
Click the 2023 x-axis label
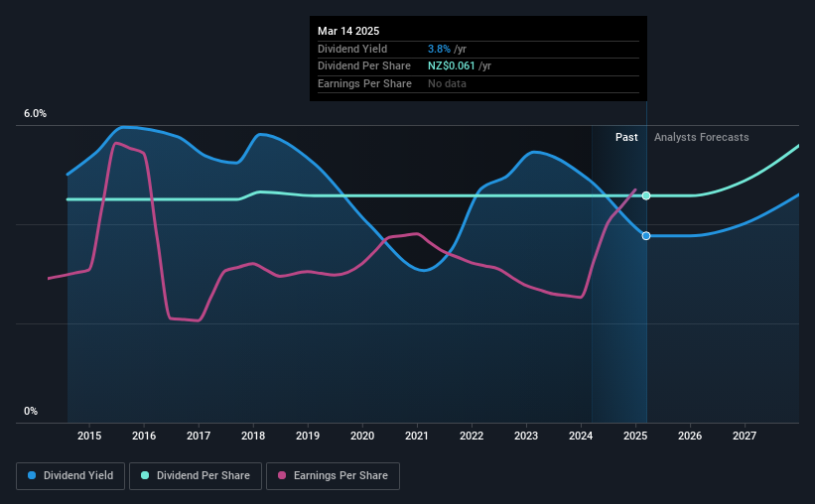tap(526, 436)
